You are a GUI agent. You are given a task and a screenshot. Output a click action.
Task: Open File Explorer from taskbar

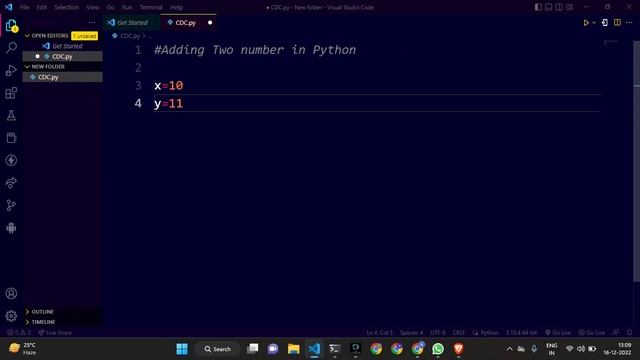pos(293,349)
